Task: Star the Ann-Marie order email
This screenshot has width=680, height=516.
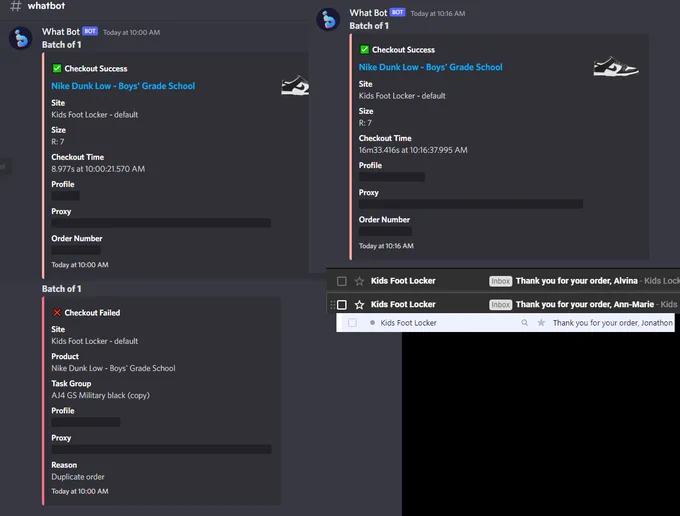Action: (359, 304)
